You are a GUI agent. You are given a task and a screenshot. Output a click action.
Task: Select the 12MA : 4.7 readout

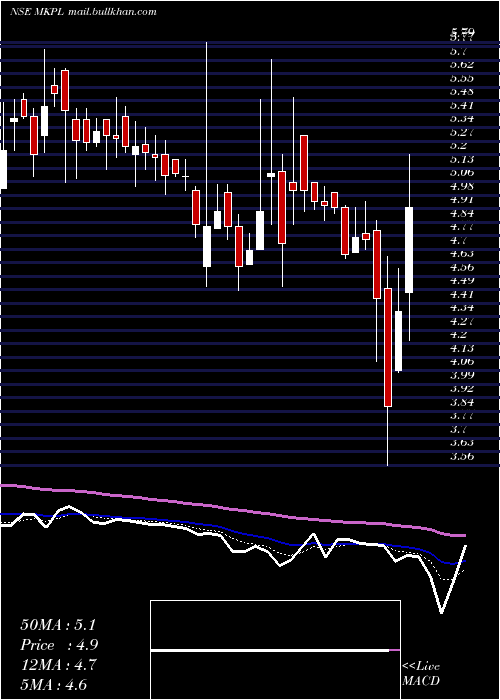click(x=58, y=665)
